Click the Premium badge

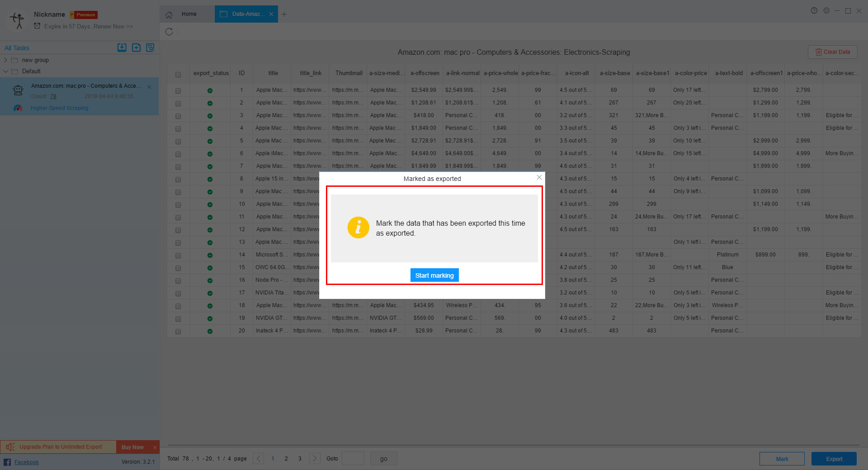click(84, 15)
